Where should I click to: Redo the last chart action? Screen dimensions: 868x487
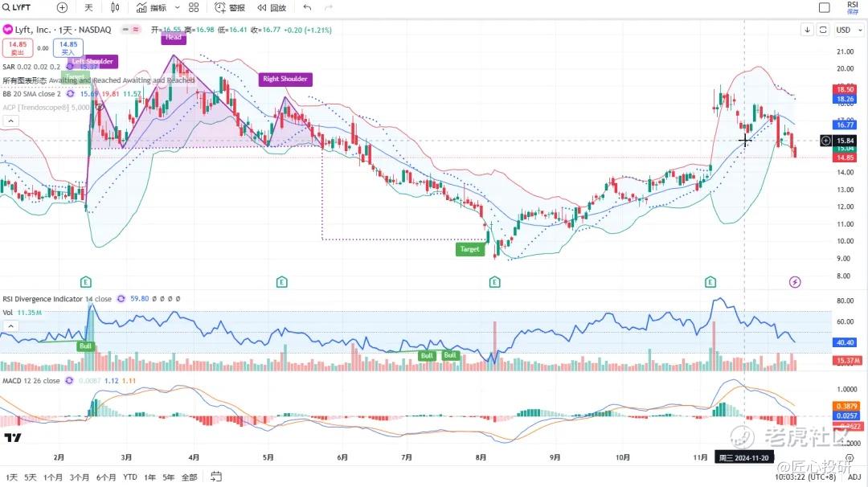click(328, 7)
